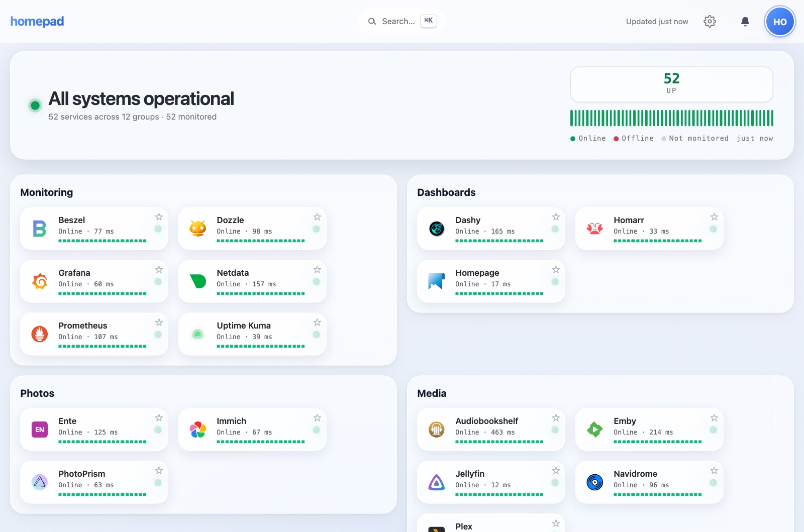
Task: Open the notifications bell
Action: 745,22
